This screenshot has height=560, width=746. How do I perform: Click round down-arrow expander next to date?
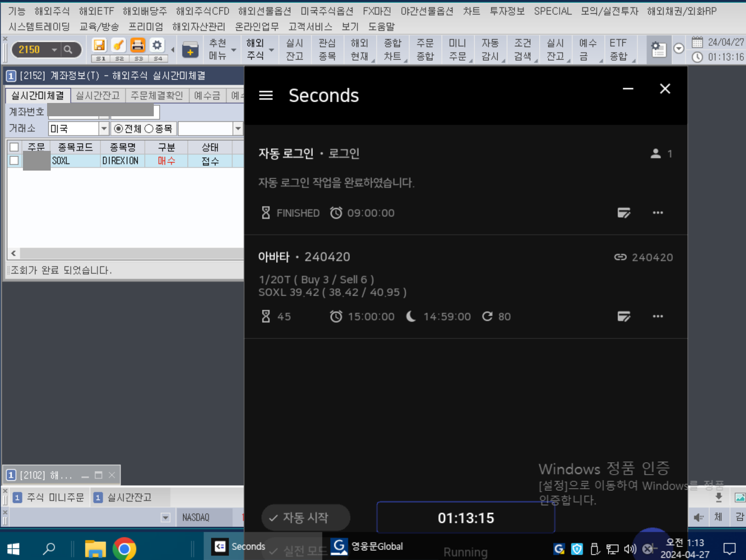(x=679, y=49)
